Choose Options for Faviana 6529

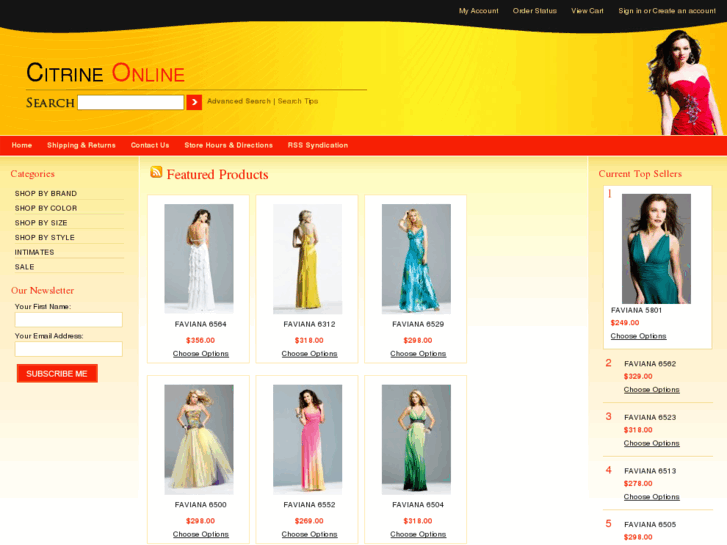418,354
